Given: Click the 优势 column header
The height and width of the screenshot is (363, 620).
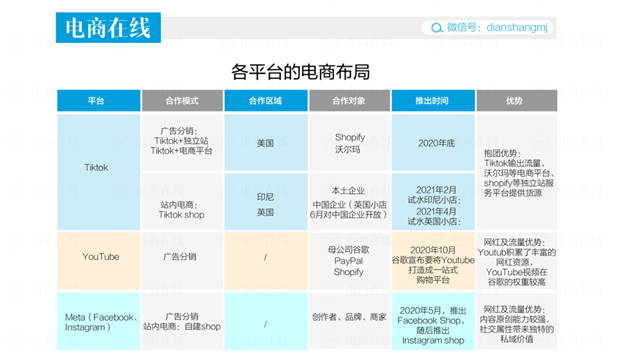Looking at the screenshot, I should pos(517,101).
